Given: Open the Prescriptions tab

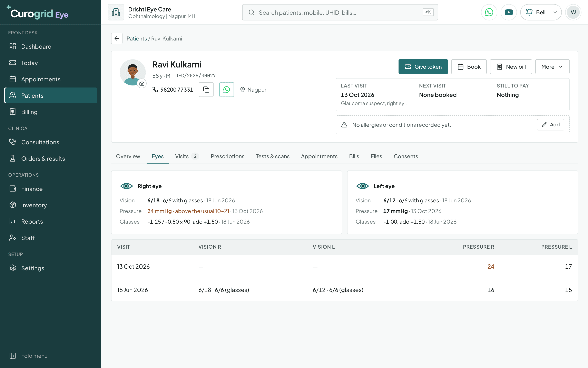Looking at the screenshot, I should click(227, 156).
